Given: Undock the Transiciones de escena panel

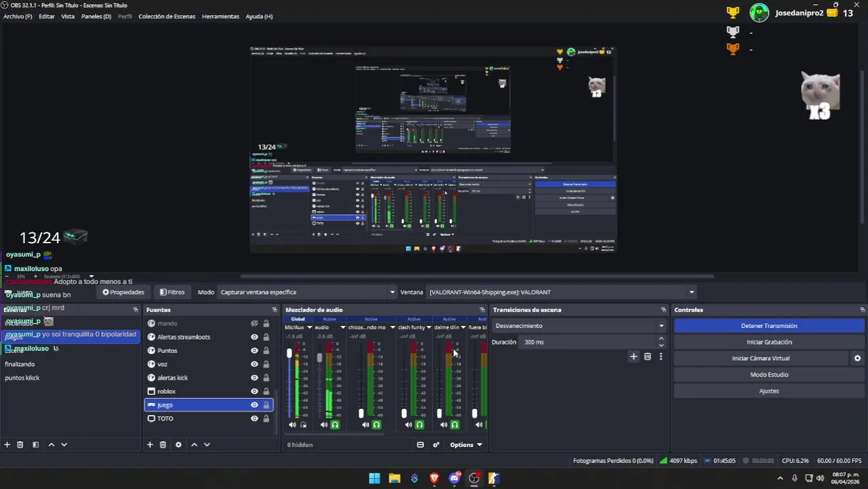Looking at the screenshot, I should coord(664,310).
